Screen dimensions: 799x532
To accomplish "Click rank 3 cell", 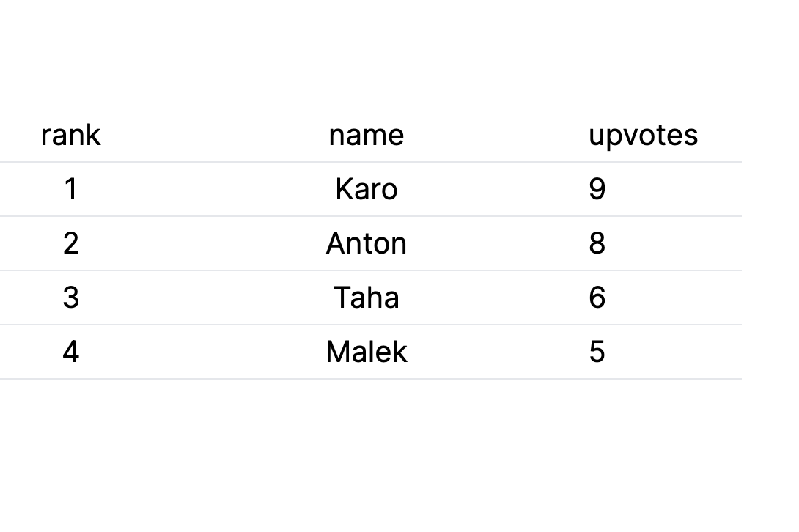I will pyautogui.click(x=71, y=298).
